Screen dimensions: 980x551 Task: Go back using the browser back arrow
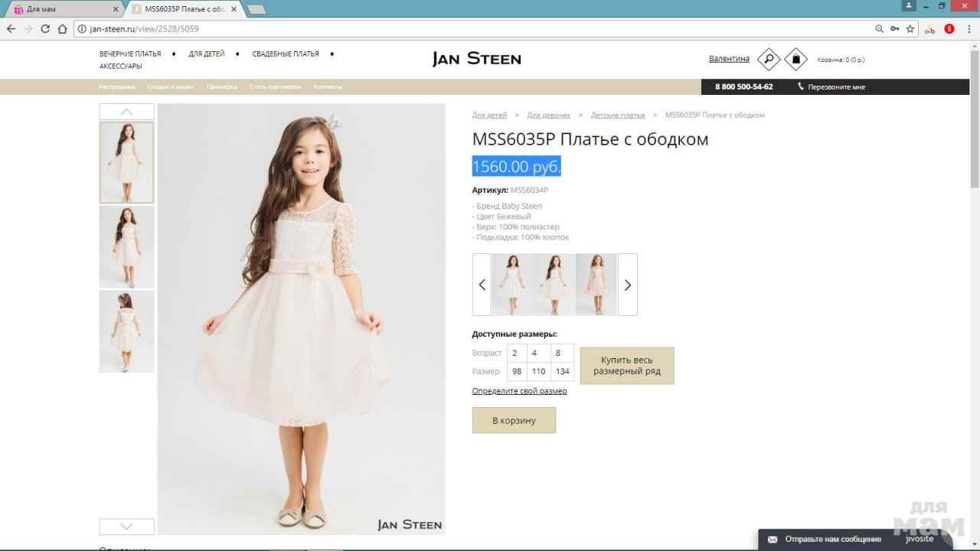tap(11, 29)
